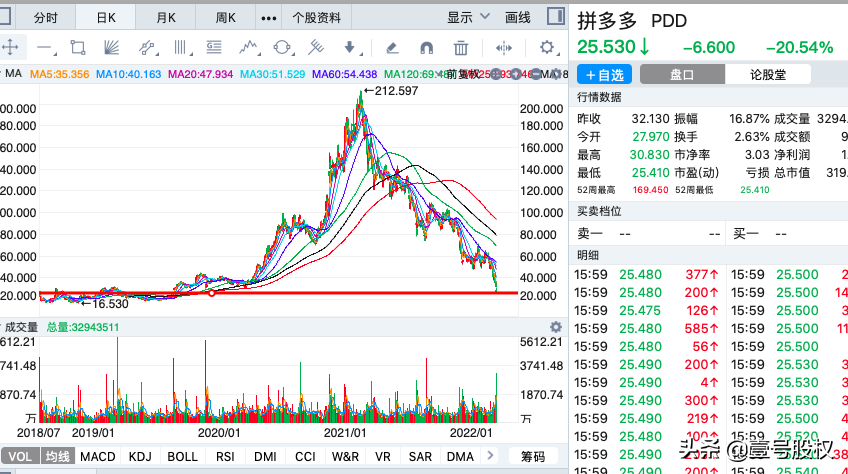Select the Gann fan lines tool
The width and height of the screenshot is (848, 474).
(111, 48)
